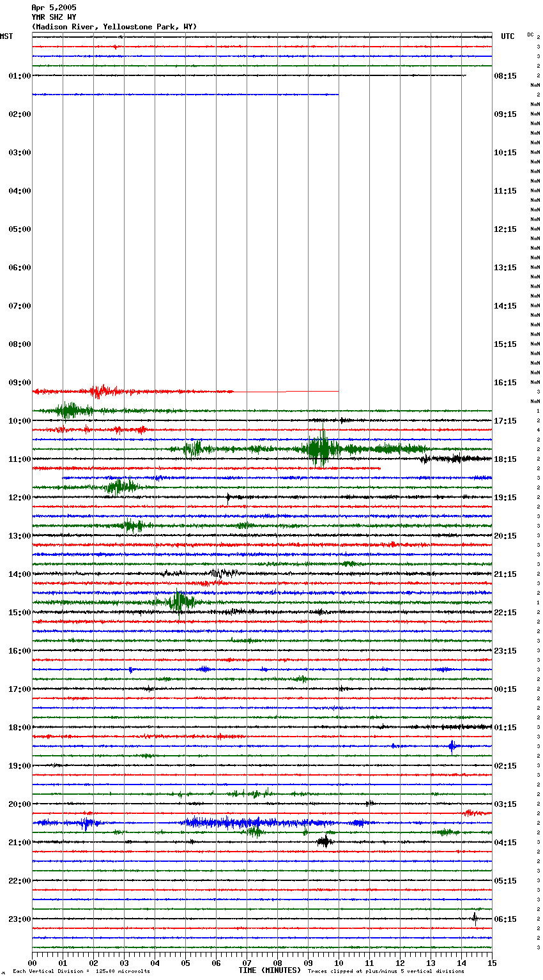
Task: Click the "TIME (MINUTES)" axis title
Action: tap(270, 970)
